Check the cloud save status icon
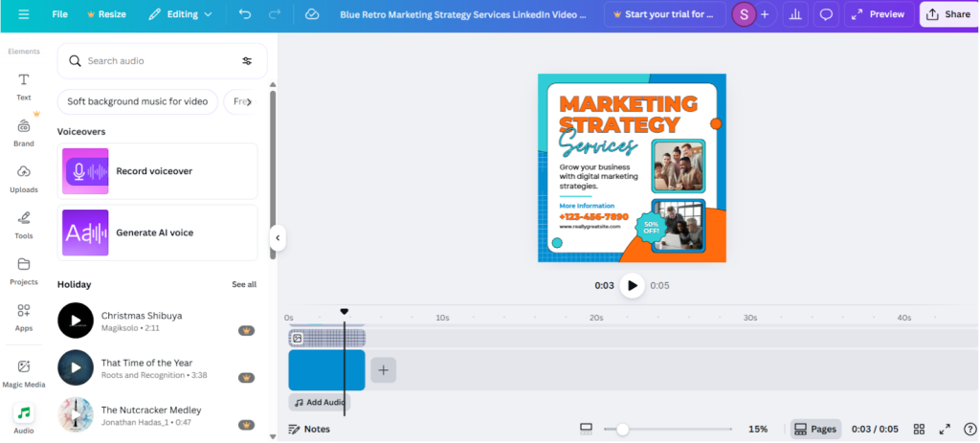980x443 pixels. [x=312, y=14]
